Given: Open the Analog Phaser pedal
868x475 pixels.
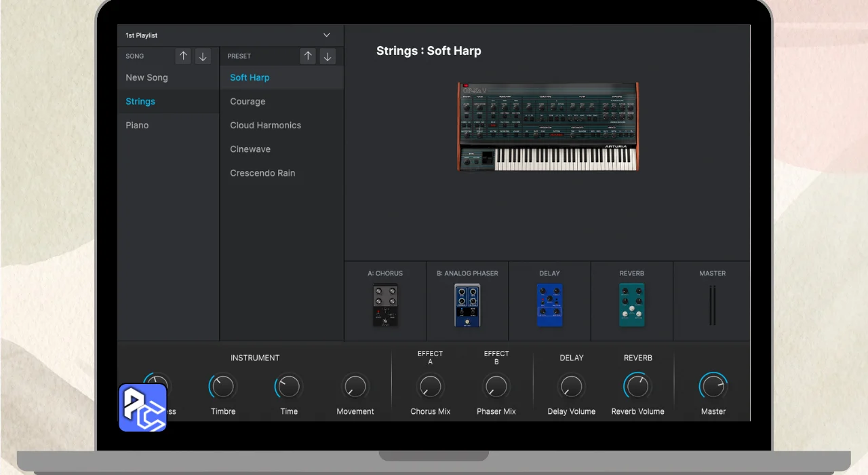Looking at the screenshot, I should coord(467,305).
